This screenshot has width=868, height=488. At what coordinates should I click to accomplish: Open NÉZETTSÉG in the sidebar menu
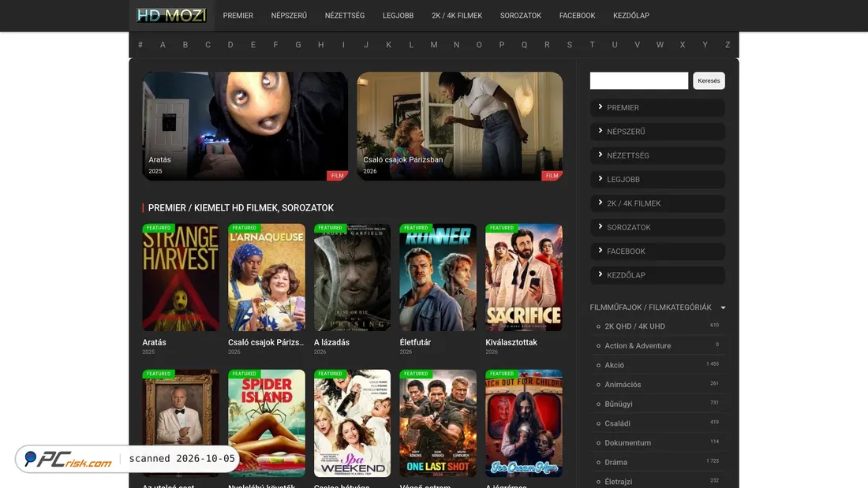tap(657, 155)
